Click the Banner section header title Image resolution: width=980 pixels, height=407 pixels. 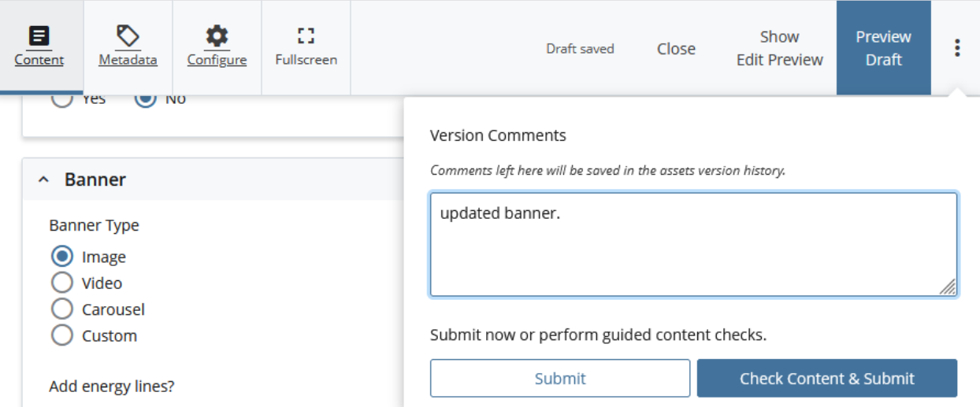[95, 179]
